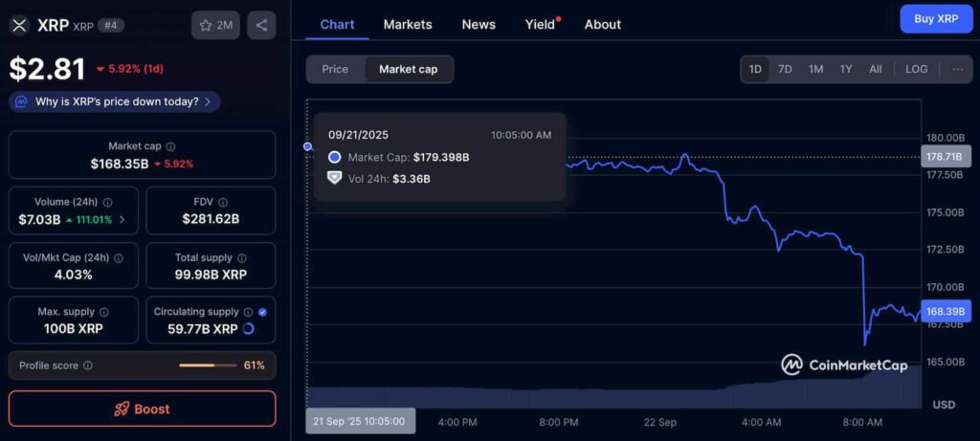Switch chart to Price view
980x441 pixels.
pyautogui.click(x=335, y=69)
